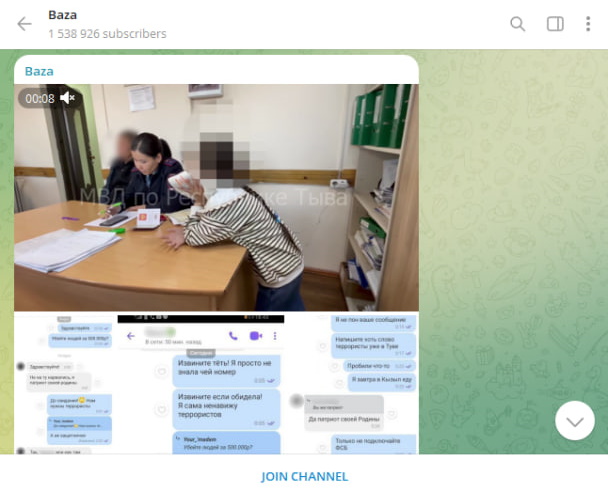This screenshot has width=608, height=495.
Task: Click the purple phone call icon in screenshot
Action: click(x=233, y=337)
